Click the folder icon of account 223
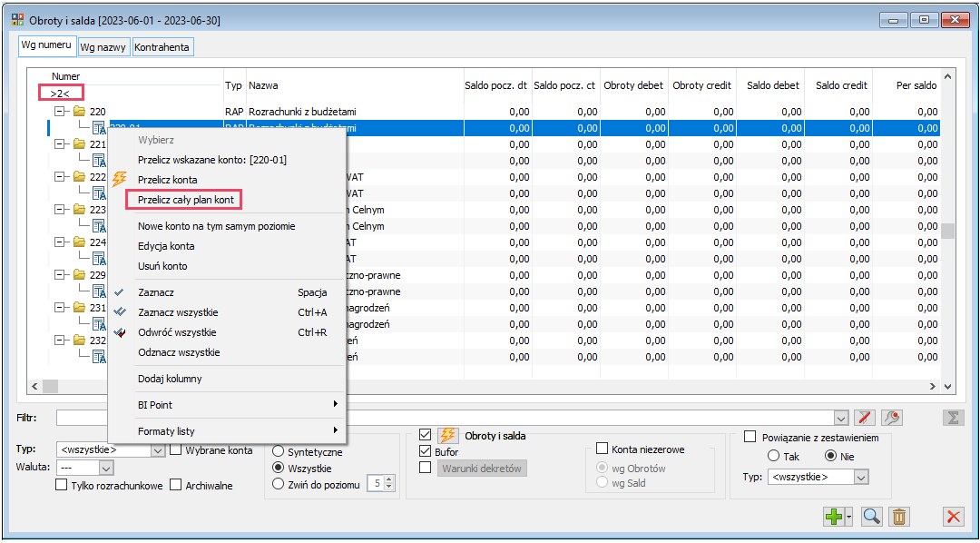This screenshot has height=543, width=980. point(79,210)
